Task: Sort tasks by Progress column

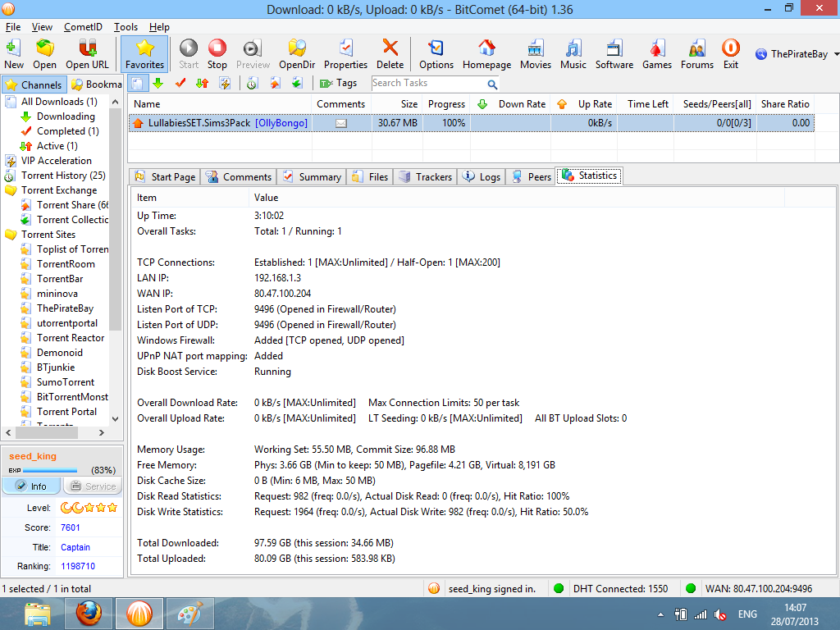Action: coord(446,104)
